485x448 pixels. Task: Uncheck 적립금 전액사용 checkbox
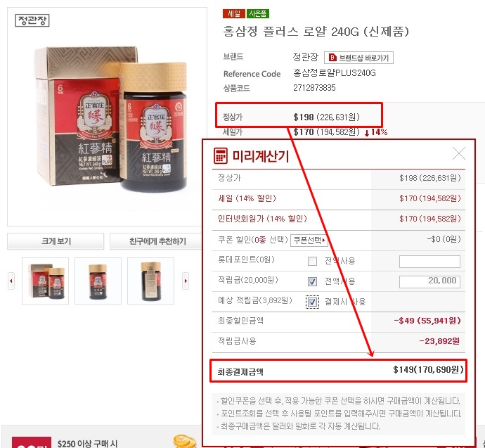point(312,281)
